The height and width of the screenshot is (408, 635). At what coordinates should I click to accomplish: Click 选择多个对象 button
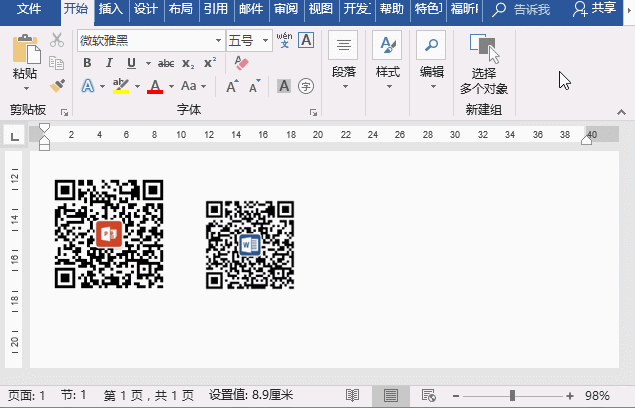(484, 64)
